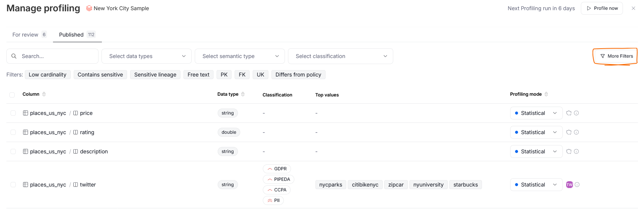Viewport: 644px width, 211px height.
Task: Open info icon in price row
Action: click(x=576, y=113)
